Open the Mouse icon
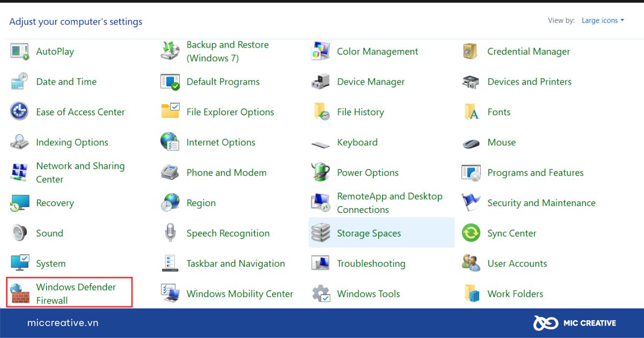Image resolution: width=644 pixels, height=338 pixels. 471,143
